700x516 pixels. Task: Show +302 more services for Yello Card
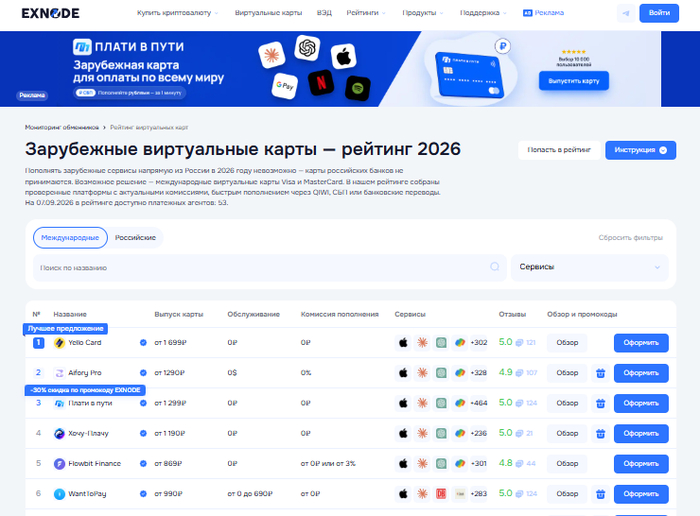point(479,343)
